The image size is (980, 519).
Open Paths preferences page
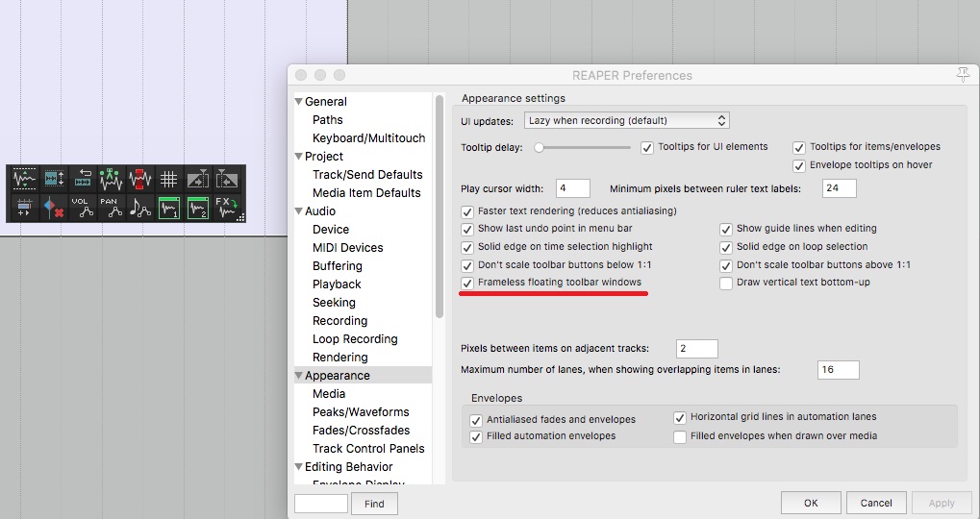point(328,120)
